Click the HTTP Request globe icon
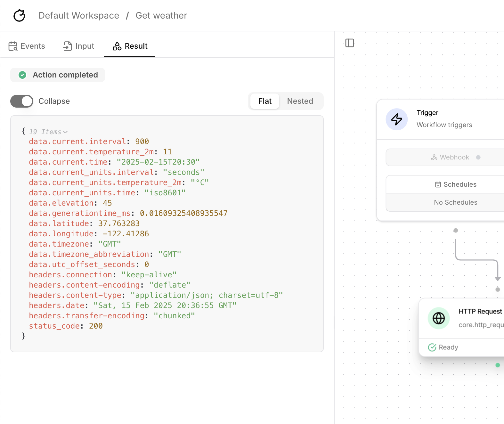 pyautogui.click(x=439, y=318)
